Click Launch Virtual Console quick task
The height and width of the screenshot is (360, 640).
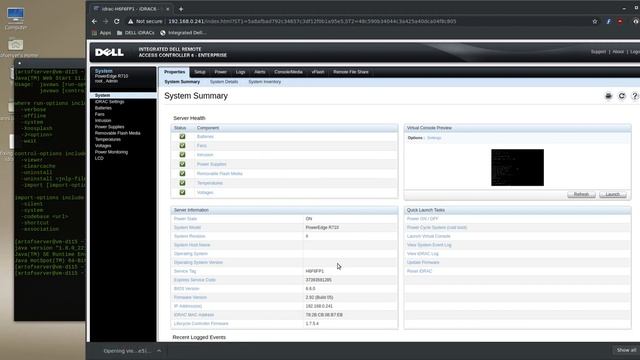(x=429, y=236)
